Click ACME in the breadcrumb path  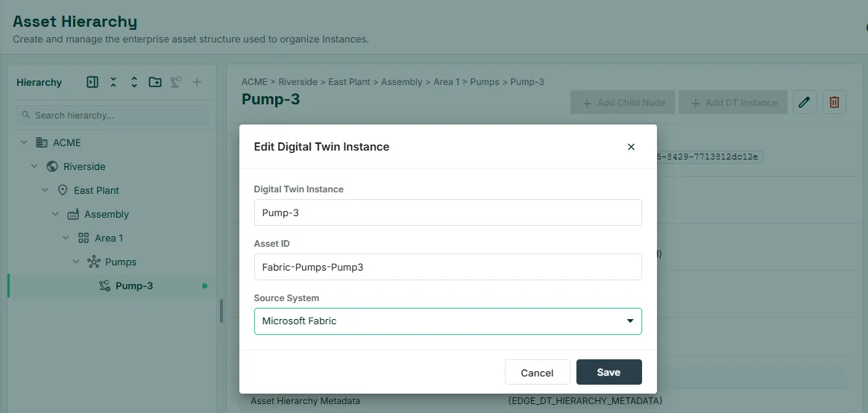(x=254, y=82)
